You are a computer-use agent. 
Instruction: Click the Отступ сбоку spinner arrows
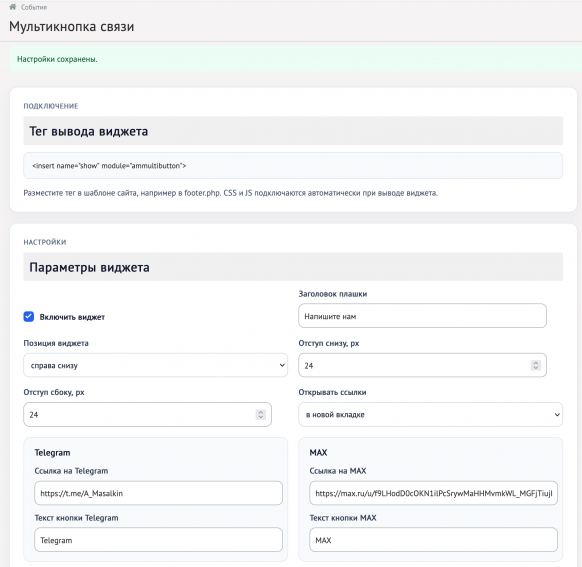pos(261,414)
